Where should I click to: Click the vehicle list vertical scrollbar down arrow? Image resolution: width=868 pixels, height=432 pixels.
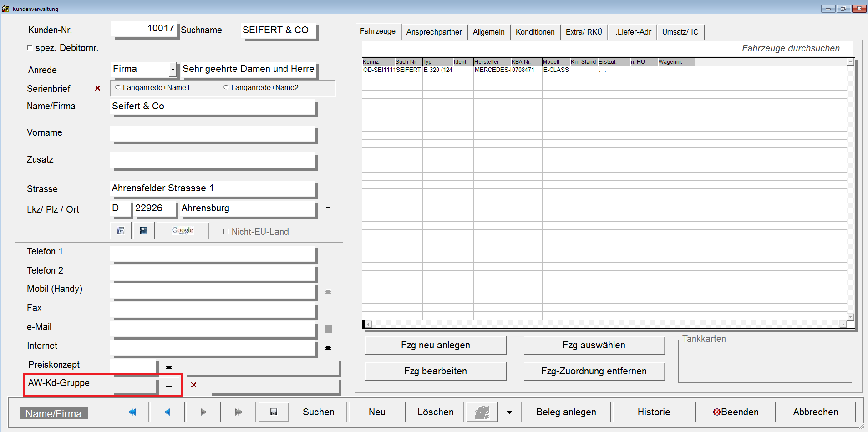(850, 317)
